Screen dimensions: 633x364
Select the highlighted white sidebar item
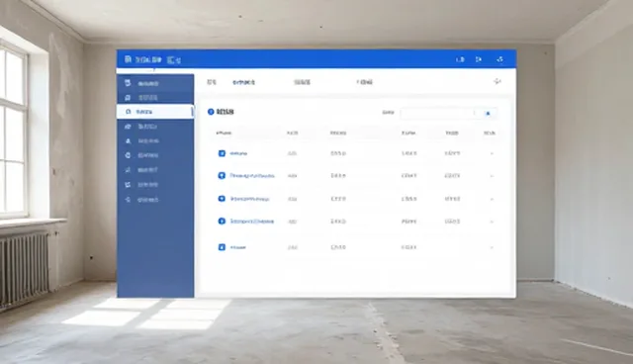[x=155, y=112]
